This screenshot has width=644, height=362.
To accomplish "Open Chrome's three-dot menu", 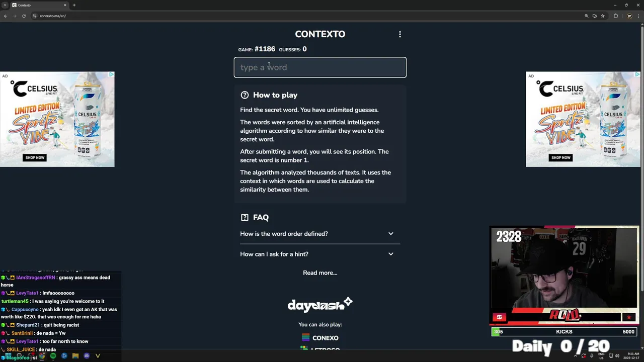I will point(638,16).
